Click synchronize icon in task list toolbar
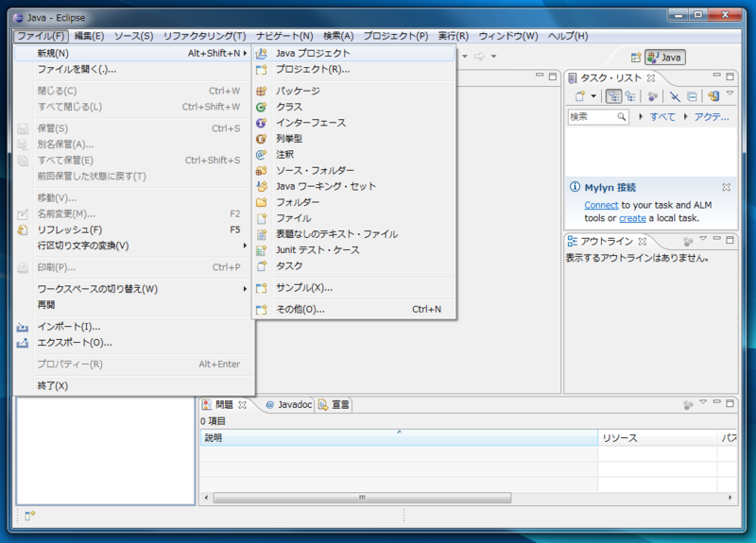The width and height of the screenshot is (756, 543). pyautogui.click(x=713, y=96)
